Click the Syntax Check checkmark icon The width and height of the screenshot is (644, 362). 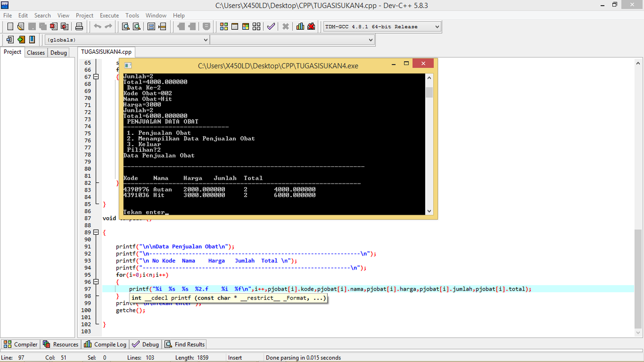coord(271,27)
